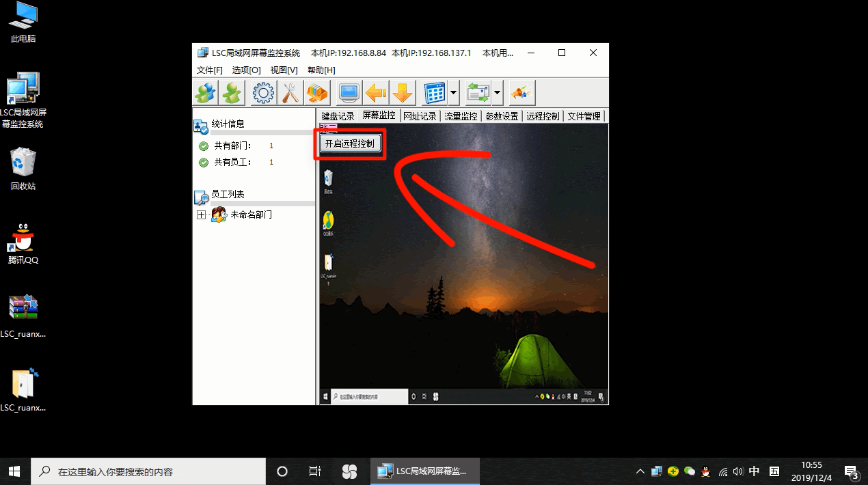The image size is (868, 485).
Task: Click the 开启远程控制 button
Action: click(x=349, y=144)
